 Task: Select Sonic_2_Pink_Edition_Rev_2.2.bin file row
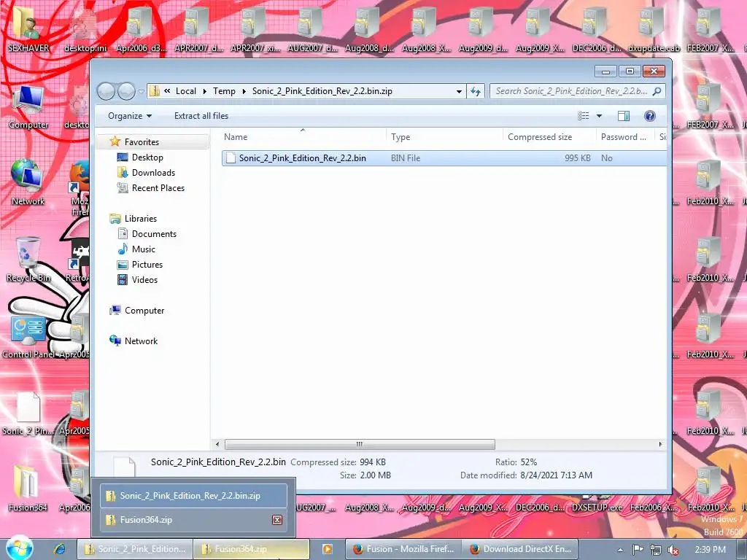(444, 158)
